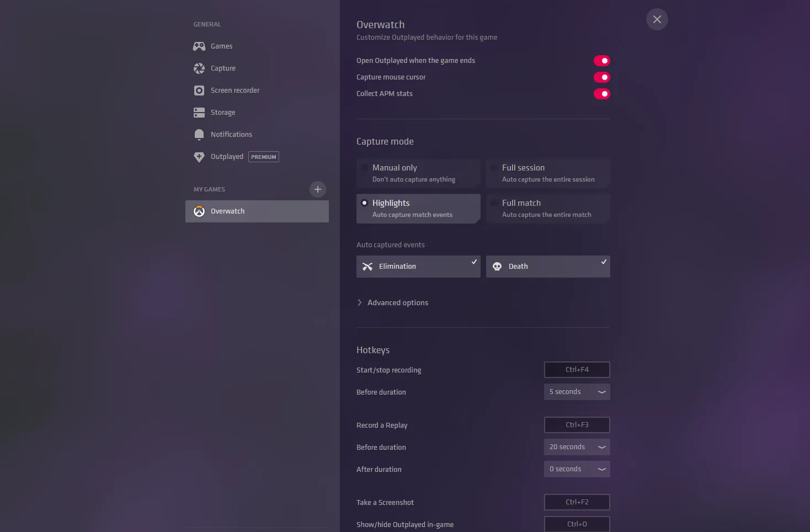Click the GENERAL section header
The height and width of the screenshot is (532, 810).
[x=207, y=24]
